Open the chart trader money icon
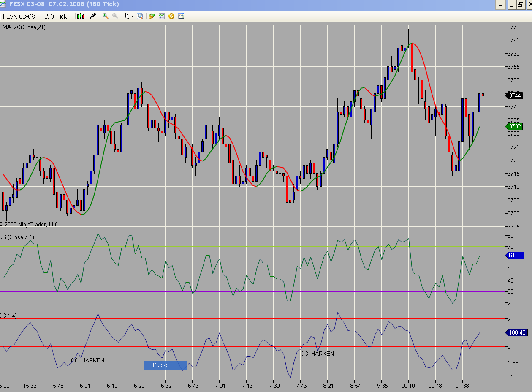The height and width of the screenshot is (392, 532). click(x=152, y=16)
